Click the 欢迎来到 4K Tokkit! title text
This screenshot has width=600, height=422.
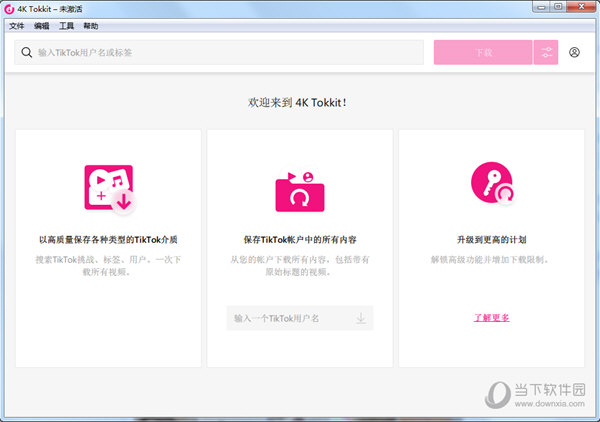tap(297, 103)
